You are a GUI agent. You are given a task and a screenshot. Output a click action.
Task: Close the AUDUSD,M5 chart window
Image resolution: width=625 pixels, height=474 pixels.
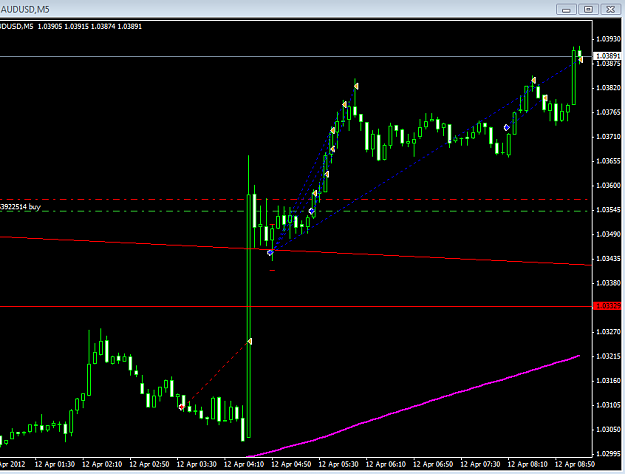click(x=611, y=9)
